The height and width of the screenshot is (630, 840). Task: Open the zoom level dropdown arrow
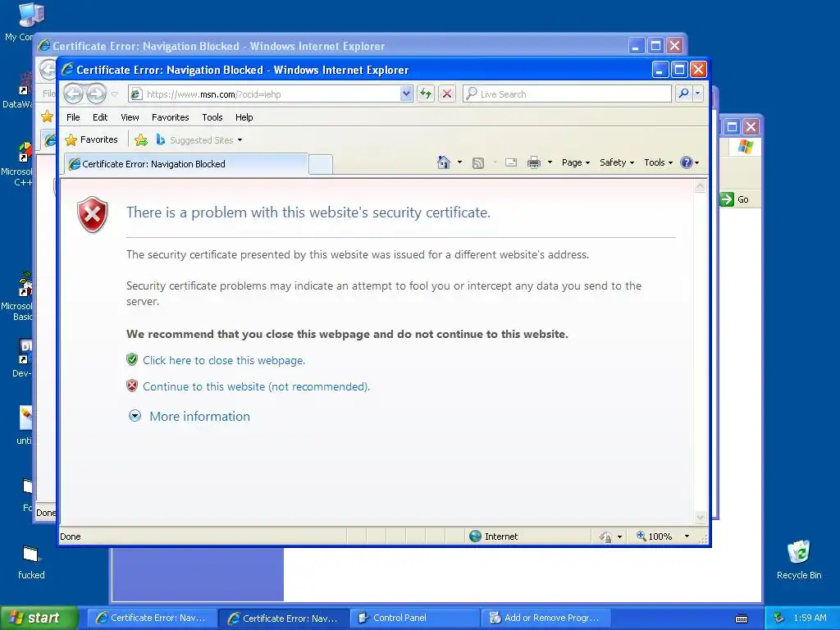coord(687,536)
